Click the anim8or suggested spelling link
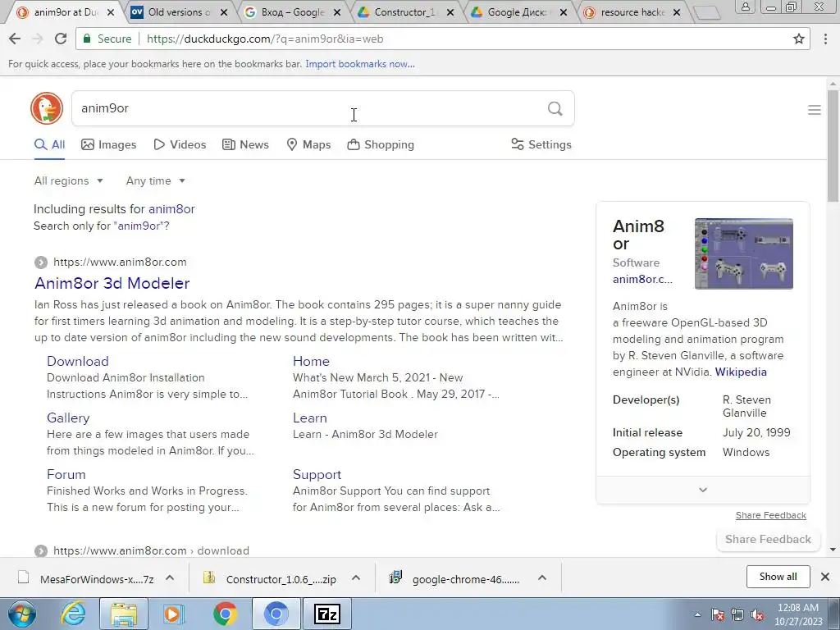The image size is (840, 630). 171,209
